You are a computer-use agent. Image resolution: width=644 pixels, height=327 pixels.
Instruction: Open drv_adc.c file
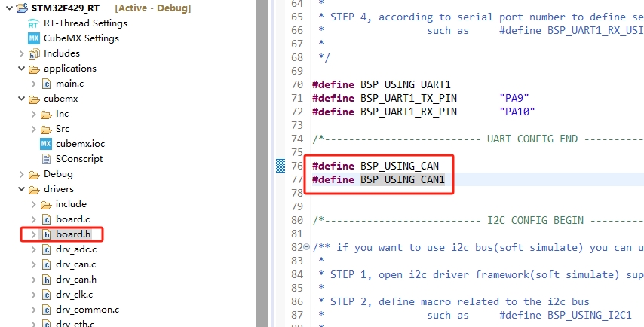point(76,249)
